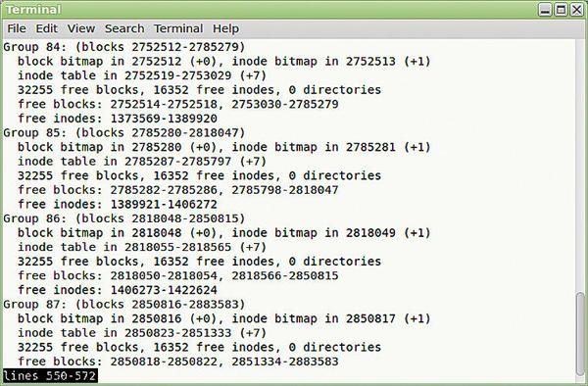Image resolution: width=588 pixels, height=386 pixels.
Task: Click 'free inodes: 1406273-1422624' line
Action: pyautogui.click(x=118, y=290)
